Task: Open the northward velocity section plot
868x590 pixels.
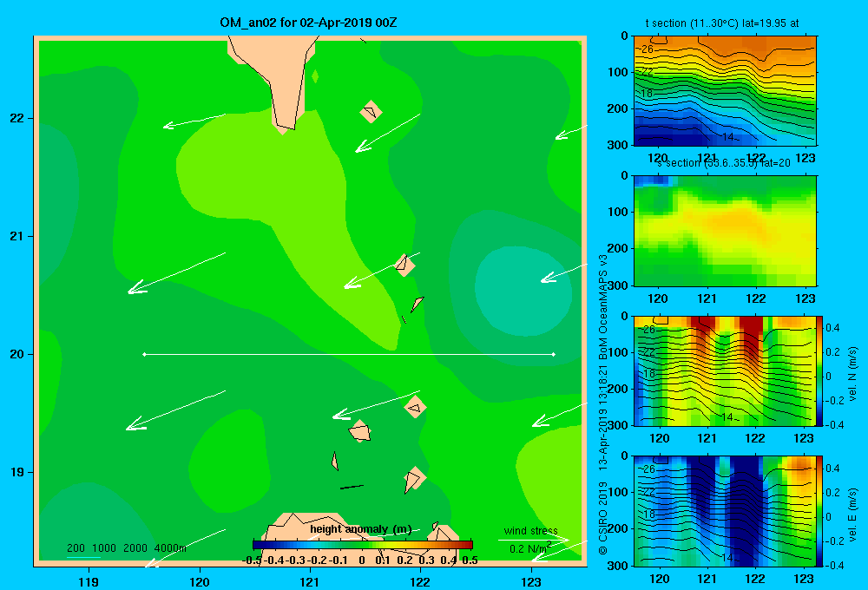Action: tap(725, 371)
